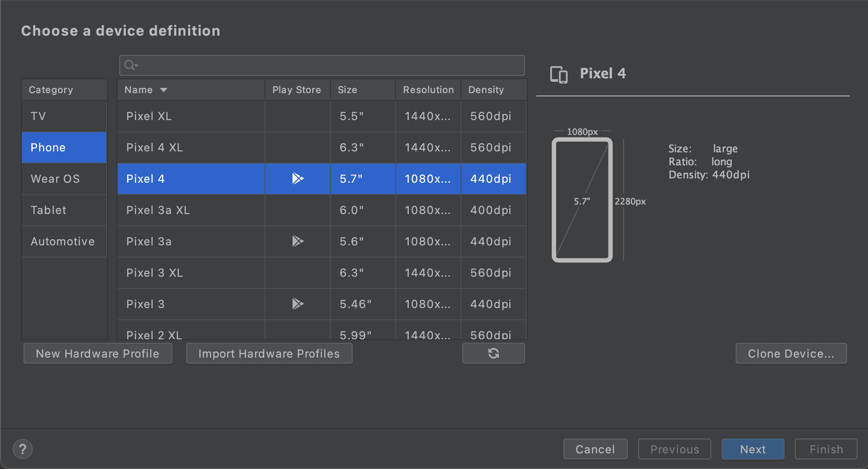Select the Pixel 4 device name
Screen dimensions: 868x469
145,179
